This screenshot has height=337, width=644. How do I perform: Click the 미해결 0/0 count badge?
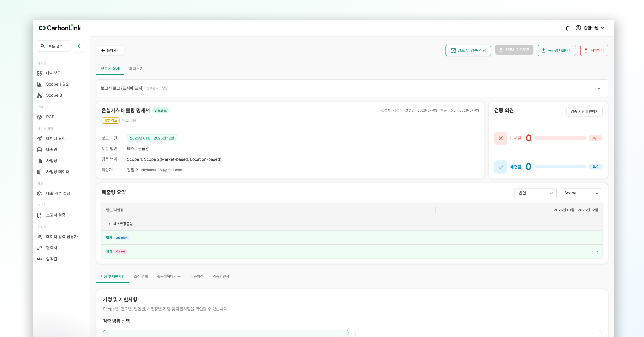click(x=595, y=138)
